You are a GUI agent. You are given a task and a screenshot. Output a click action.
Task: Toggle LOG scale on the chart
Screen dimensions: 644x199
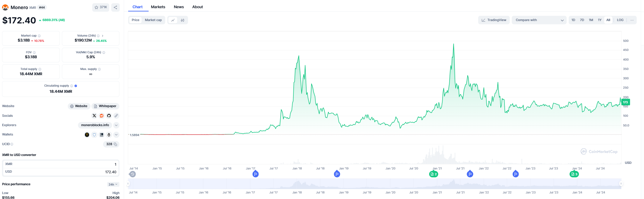click(x=620, y=20)
